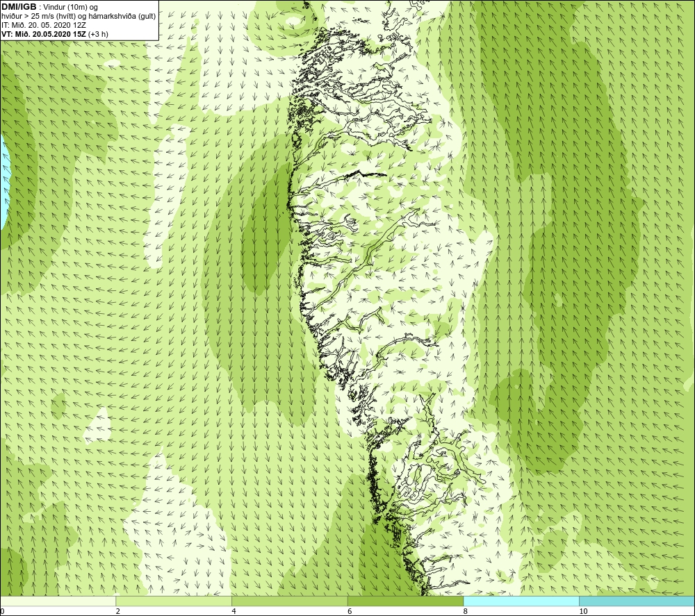Click the 'IT: Mið. 20. 05. 2020 12Z' line
Viewport: 695px width, 616px height.
(x=44, y=25)
